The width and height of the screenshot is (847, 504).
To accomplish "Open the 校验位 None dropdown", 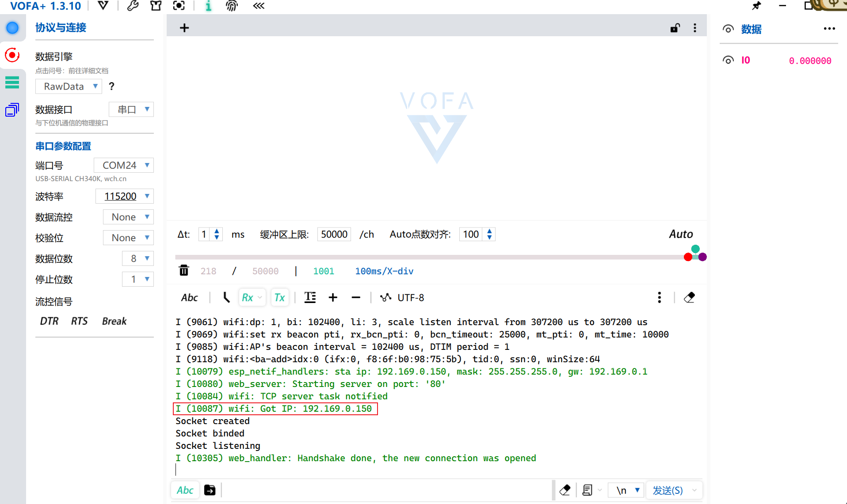I will point(128,238).
